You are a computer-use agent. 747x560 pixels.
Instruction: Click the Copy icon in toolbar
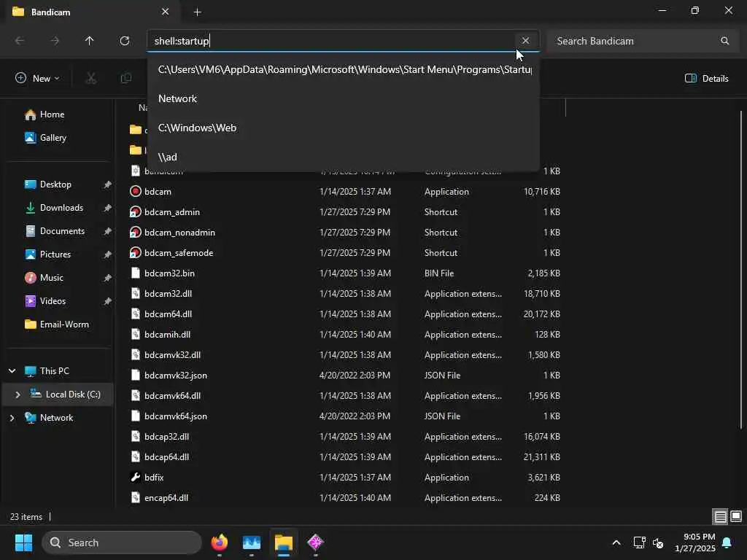click(126, 78)
